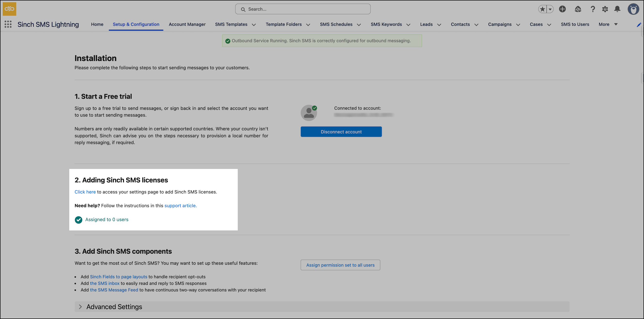644x319 pixels.
Task: Click the search magnifier icon
Action: 243,9
